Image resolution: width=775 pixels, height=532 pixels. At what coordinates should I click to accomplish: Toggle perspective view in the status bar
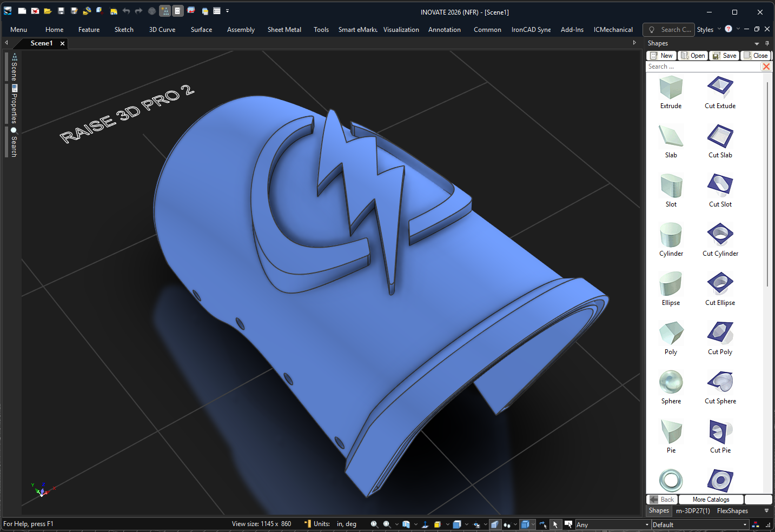[x=495, y=524]
